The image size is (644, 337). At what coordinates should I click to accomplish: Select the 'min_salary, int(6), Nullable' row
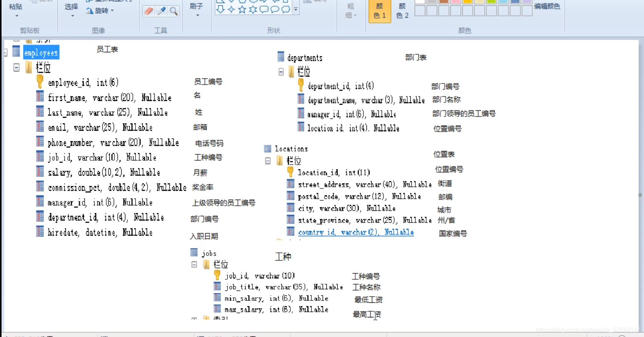[x=276, y=298]
